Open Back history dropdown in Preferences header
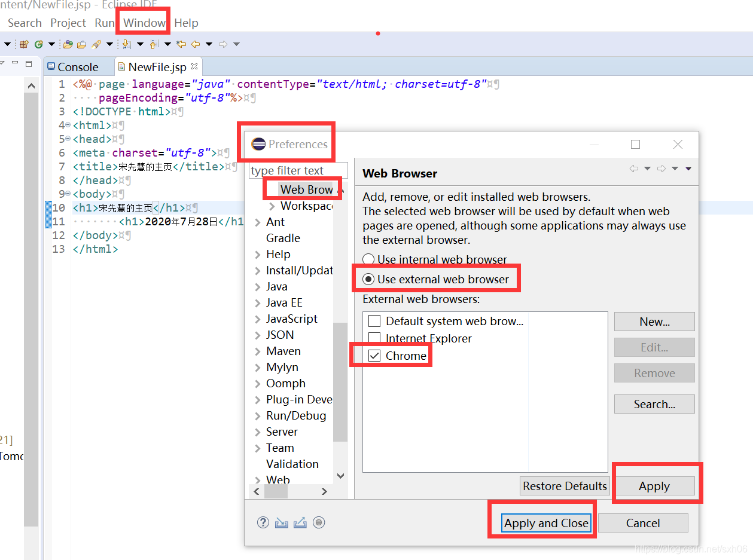This screenshot has width=753, height=560. (x=647, y=169)
